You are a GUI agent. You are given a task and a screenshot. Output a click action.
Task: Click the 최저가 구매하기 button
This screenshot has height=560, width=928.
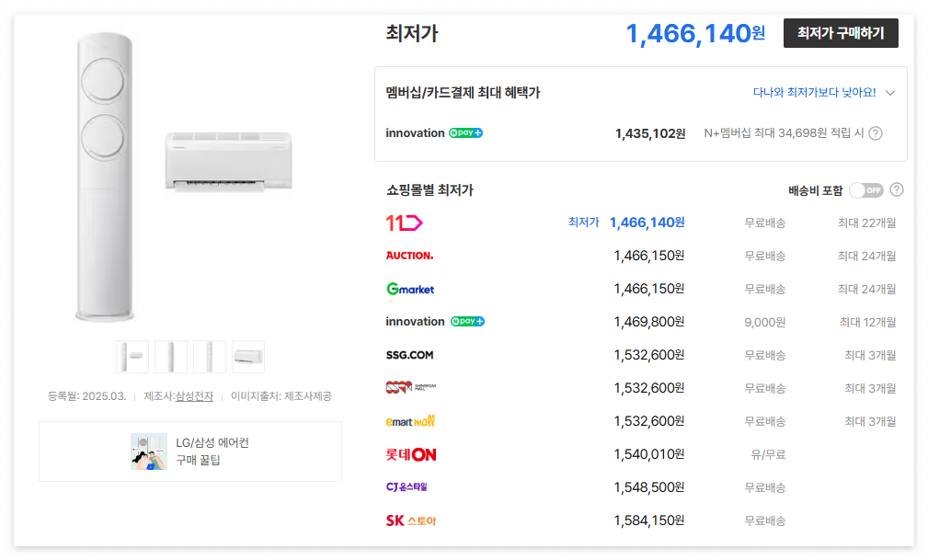click(x=840, y=33)
